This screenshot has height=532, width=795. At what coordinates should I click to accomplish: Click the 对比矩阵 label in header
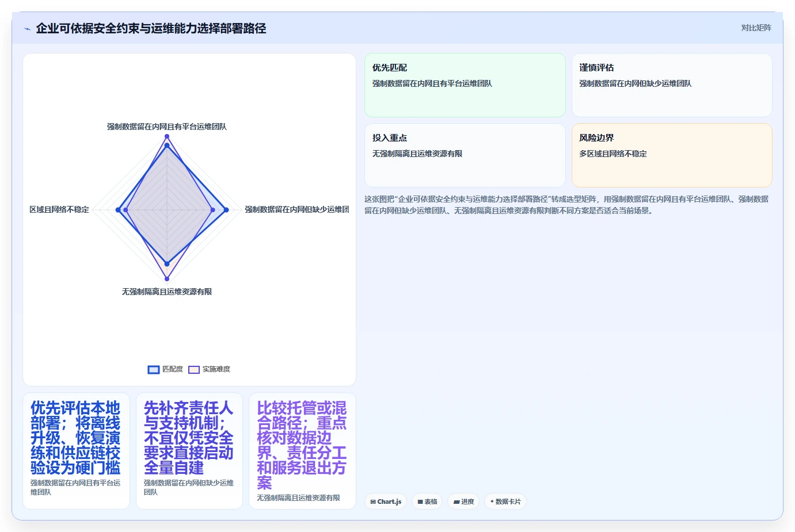click(x=756, y=28)
